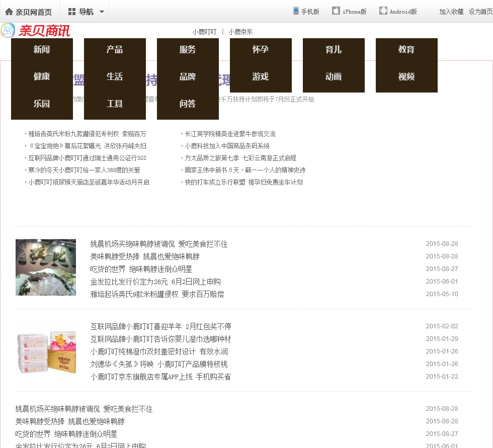Open article 互联网品牌小鹿叮叮通过瑞士通用公证行SGS
This screenshot has height=448, width=493.
87,158
